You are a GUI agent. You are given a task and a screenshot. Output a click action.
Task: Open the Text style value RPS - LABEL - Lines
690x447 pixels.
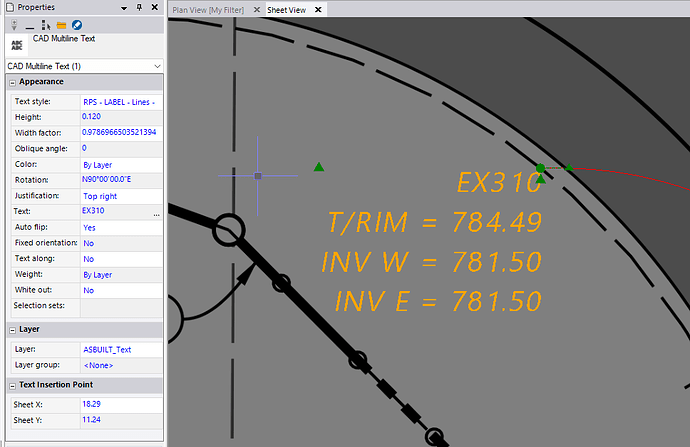click(121, 102)
